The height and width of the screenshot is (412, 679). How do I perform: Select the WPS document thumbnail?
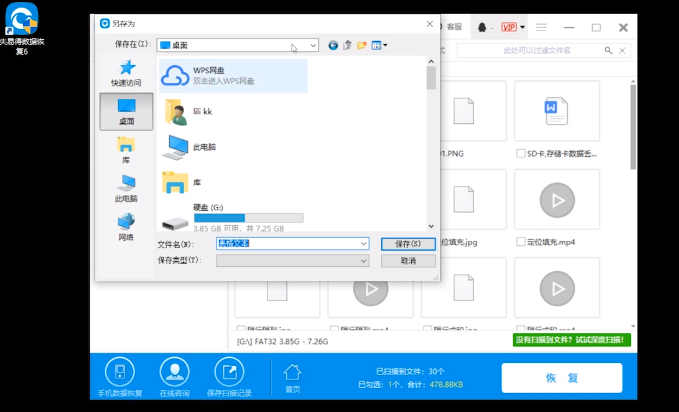click(557, 111)
